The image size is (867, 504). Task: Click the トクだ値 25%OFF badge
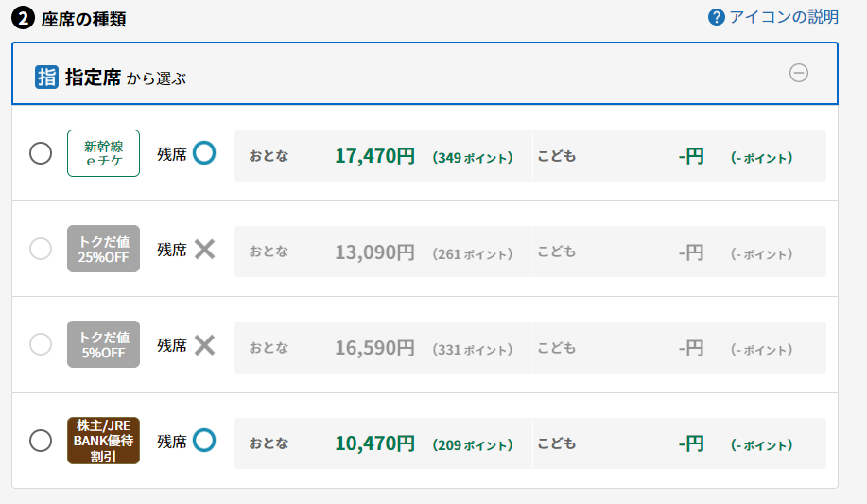(103, 249)
